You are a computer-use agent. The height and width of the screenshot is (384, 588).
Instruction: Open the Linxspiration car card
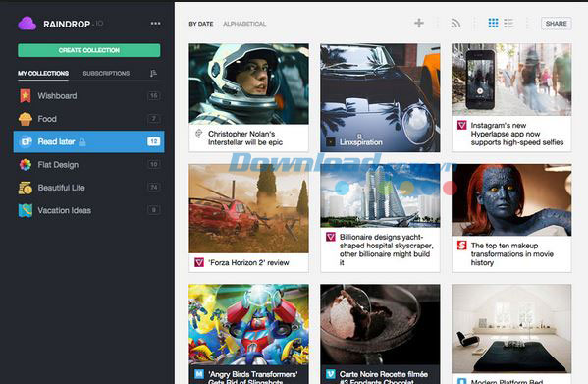(380, 97)
